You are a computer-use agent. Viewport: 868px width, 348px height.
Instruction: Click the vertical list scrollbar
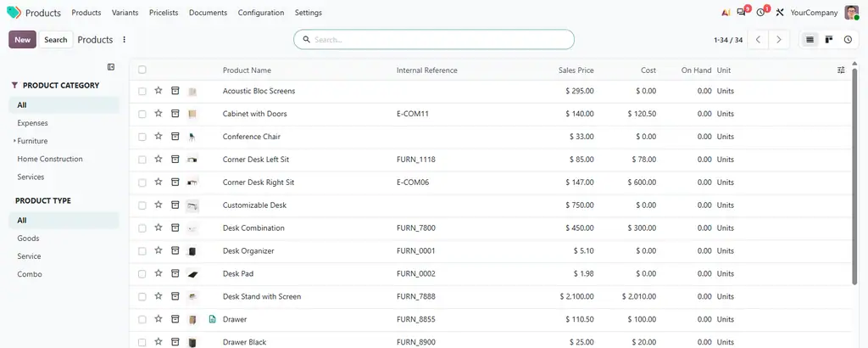click(855, 175)
